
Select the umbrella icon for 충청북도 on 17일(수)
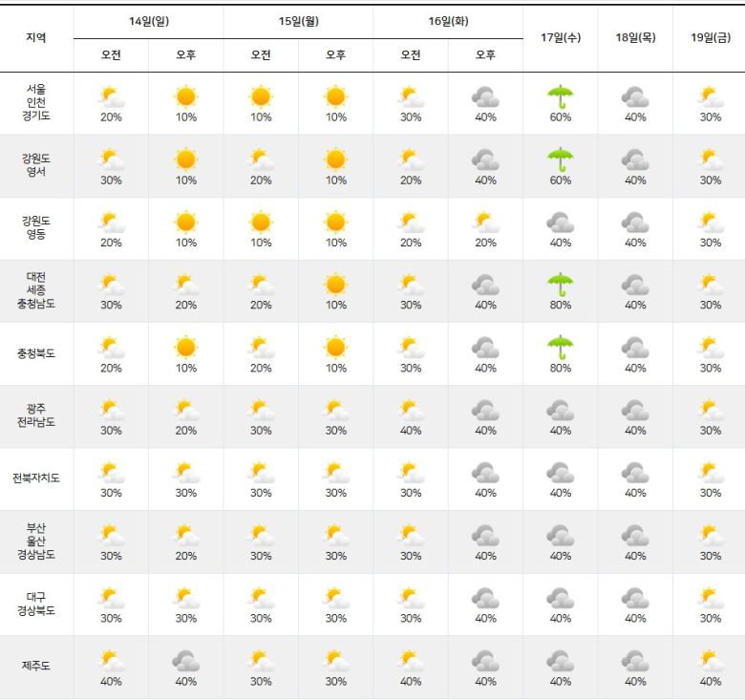560,347
